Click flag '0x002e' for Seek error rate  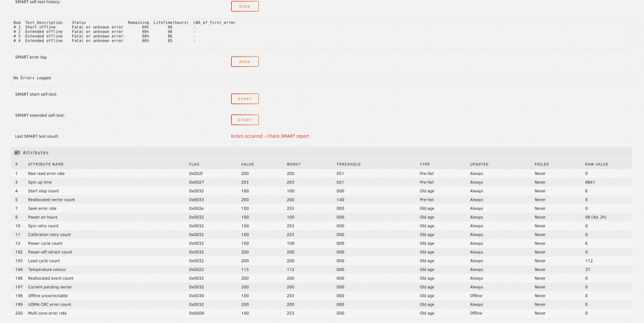coord(196,208)
